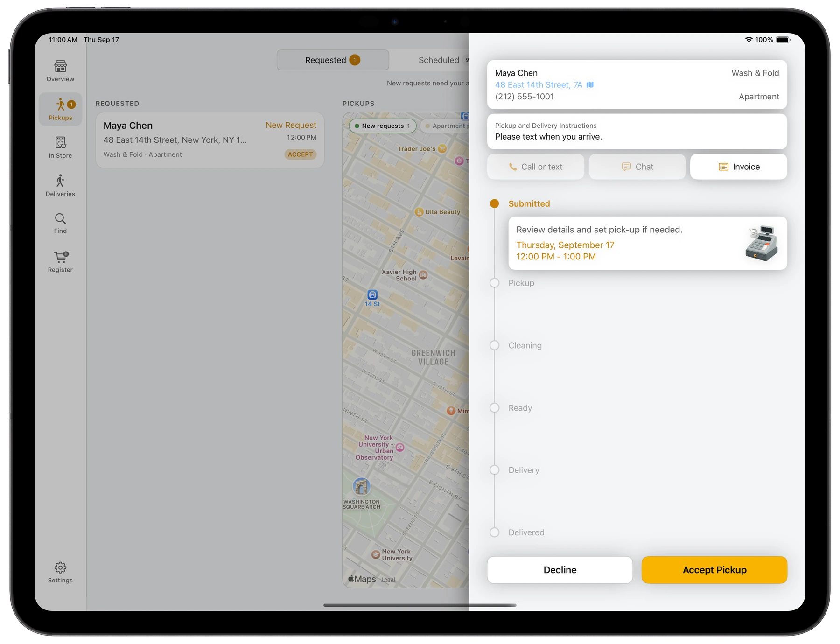Image resolution: width=840 pixels, height=644 pixels.
Task: Tap Greenwich Village label on map
Action: click(433, 357)
